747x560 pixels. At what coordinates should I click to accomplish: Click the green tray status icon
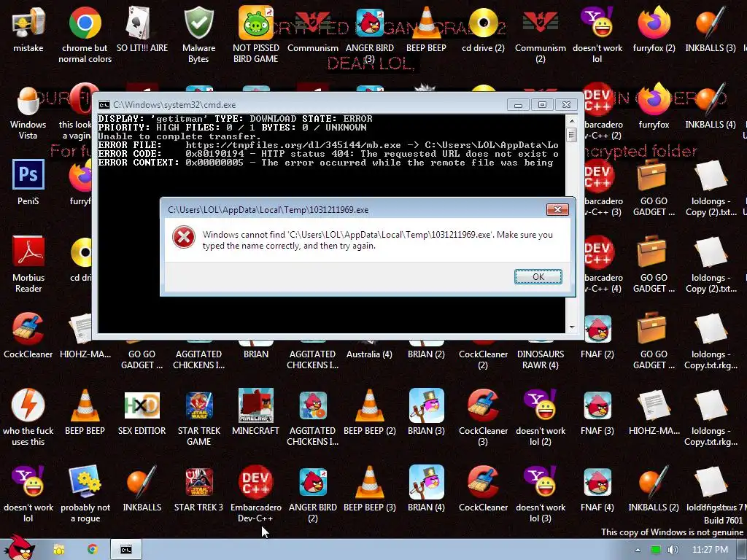656,550
